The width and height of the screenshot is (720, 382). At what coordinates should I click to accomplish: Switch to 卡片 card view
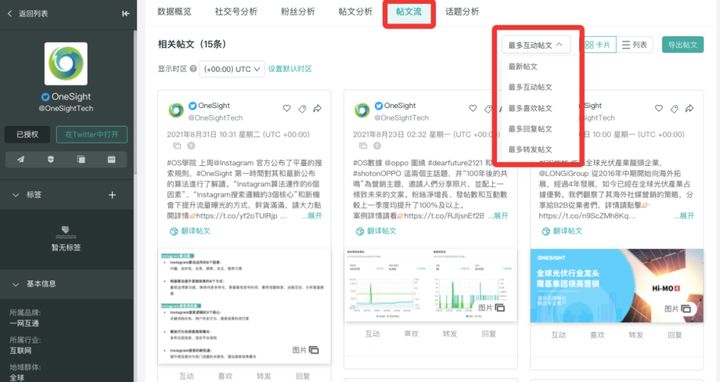[x=598, y=45]
